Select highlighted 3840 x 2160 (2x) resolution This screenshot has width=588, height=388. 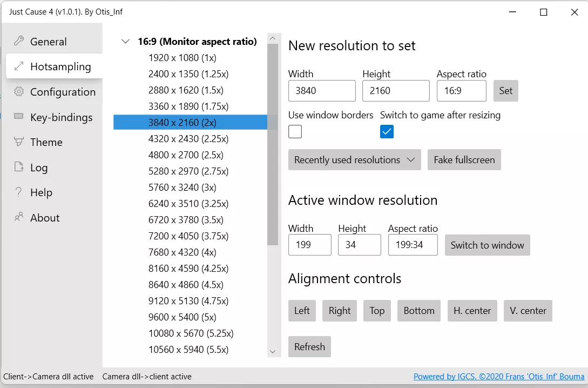[x=190, y=122]
